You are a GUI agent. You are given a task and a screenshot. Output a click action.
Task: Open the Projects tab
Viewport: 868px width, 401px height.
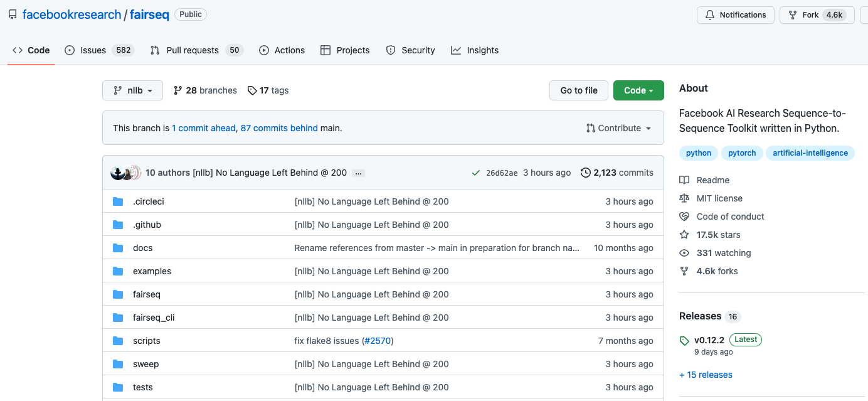tap(345, 50)
